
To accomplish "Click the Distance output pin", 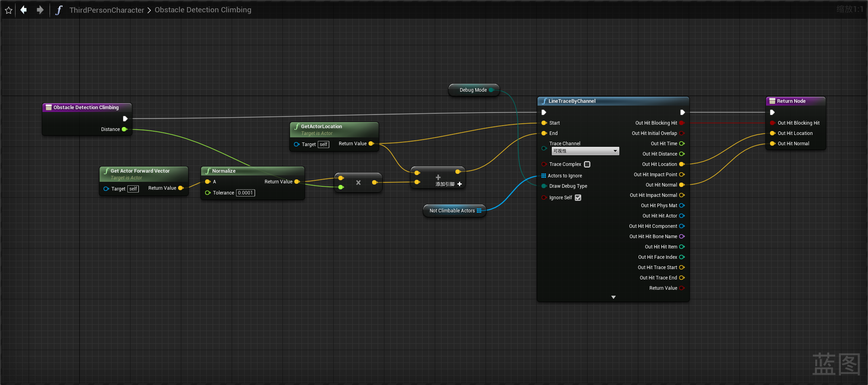I will coord(124,129).
